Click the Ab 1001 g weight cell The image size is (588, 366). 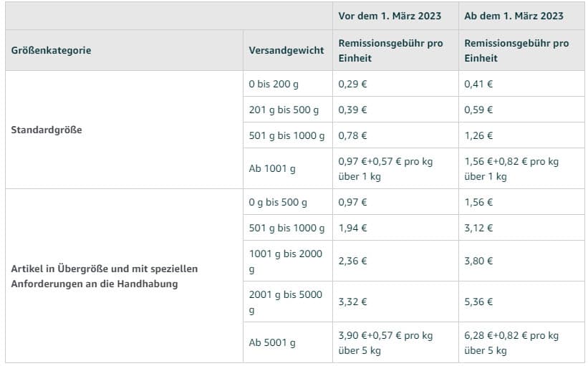(288, 168)
